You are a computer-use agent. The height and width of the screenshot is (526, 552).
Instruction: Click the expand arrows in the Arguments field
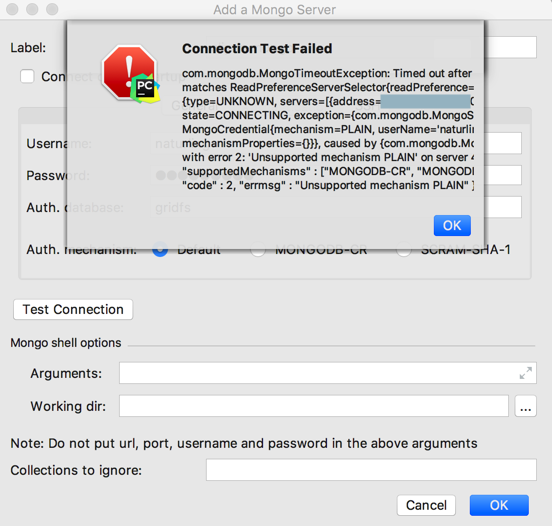[526, 373]
